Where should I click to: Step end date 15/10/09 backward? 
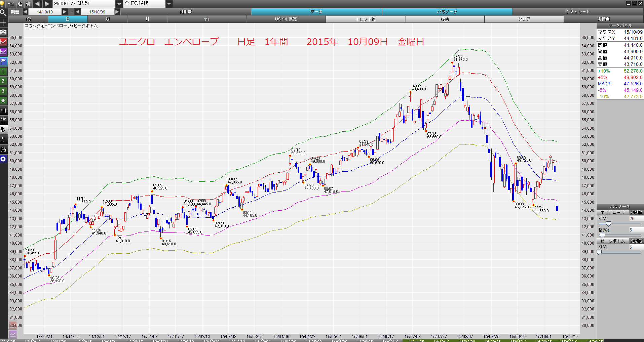click(x=78, y=12)
